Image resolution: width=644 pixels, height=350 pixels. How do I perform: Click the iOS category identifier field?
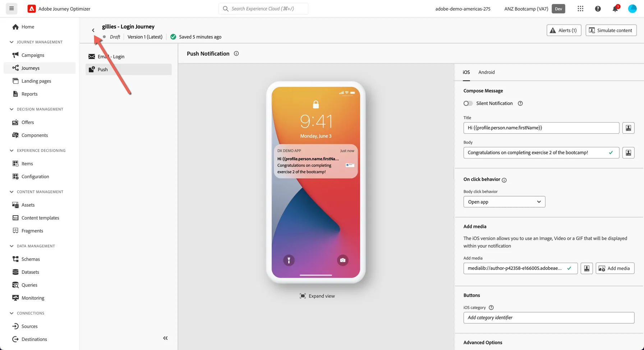click(x=549, y=318)
